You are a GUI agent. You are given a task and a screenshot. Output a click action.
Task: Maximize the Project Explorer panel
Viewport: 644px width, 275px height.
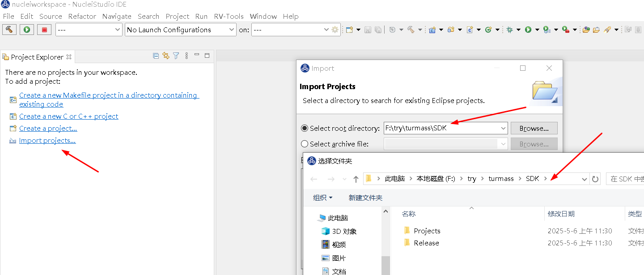coord(207,56)
